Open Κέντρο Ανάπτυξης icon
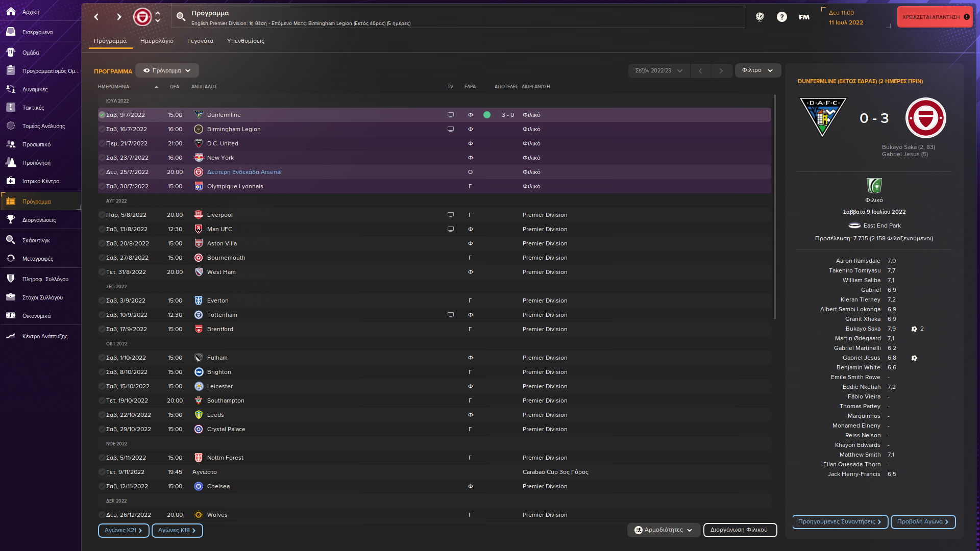The height and width of the screenshot is (551, 980). pos(11,336)
